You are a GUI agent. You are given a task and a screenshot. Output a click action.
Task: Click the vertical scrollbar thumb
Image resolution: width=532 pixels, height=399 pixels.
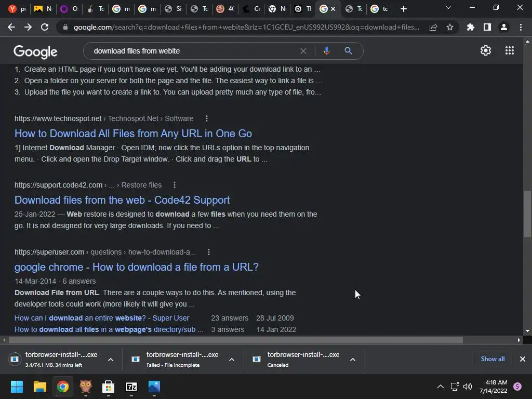pyautogui.click(x=527, y=214)
